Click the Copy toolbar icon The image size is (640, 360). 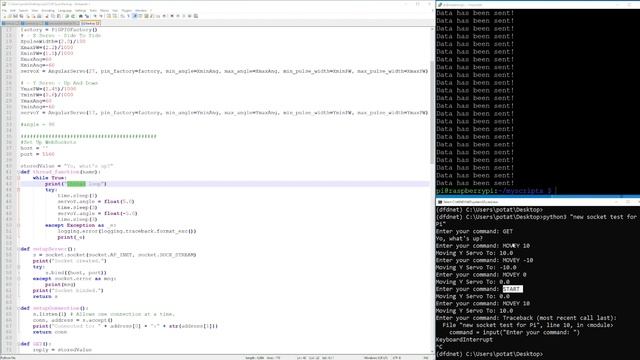coord(53,16)
